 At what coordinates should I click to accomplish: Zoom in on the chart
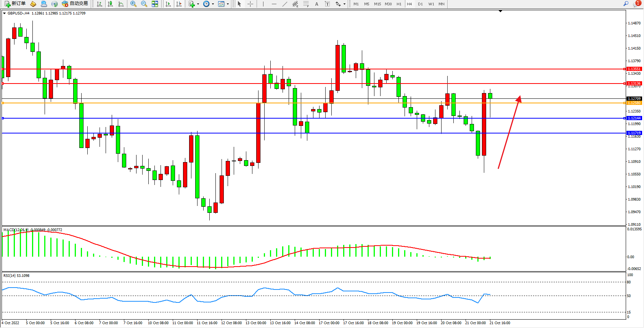(133, 4)
